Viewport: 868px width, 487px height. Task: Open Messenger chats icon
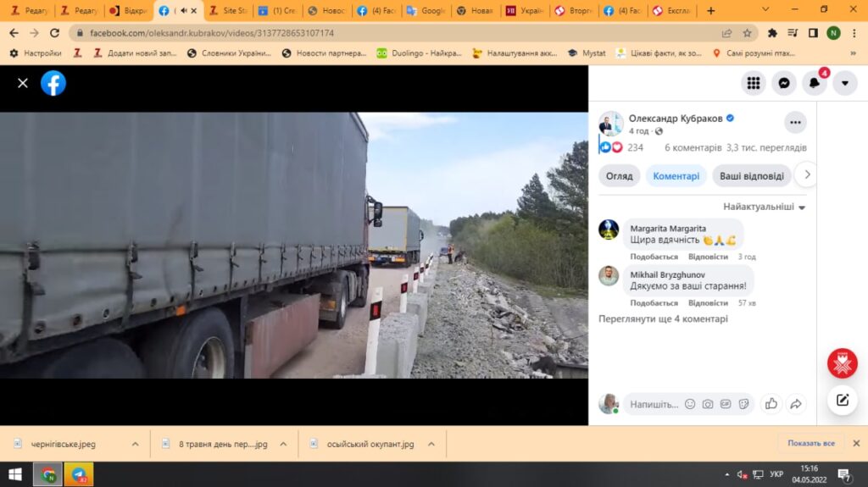[784, 83]
